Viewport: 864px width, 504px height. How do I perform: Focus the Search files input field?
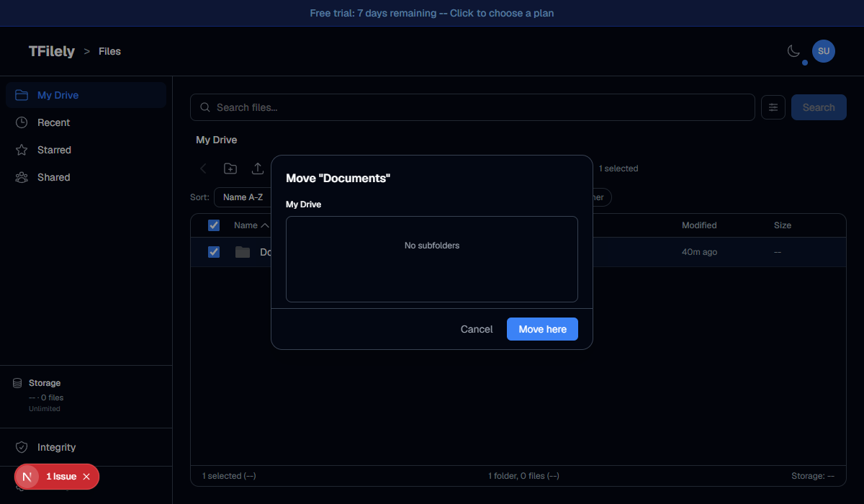pos(472,107)
